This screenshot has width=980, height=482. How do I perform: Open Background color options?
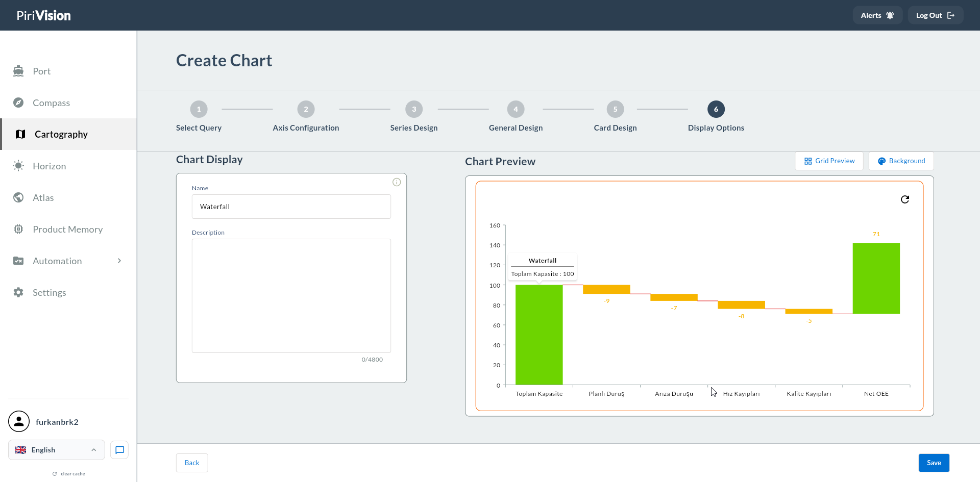coord(901,161)
